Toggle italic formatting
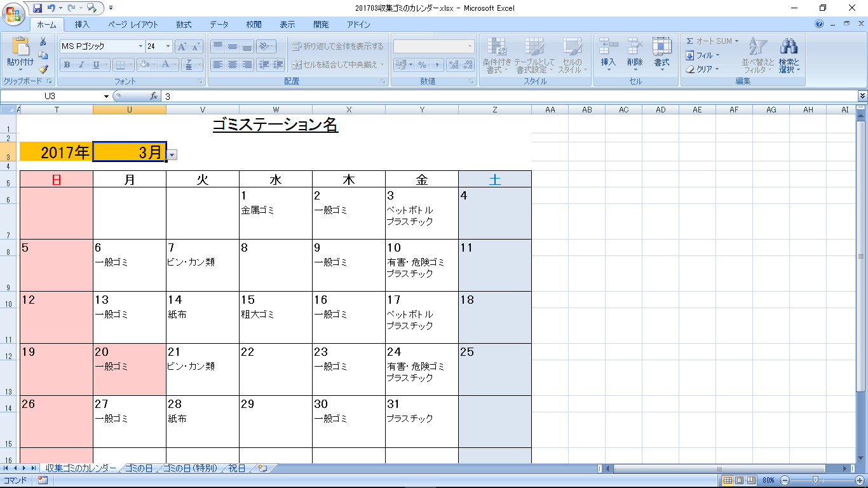 [x=81, y=65]
